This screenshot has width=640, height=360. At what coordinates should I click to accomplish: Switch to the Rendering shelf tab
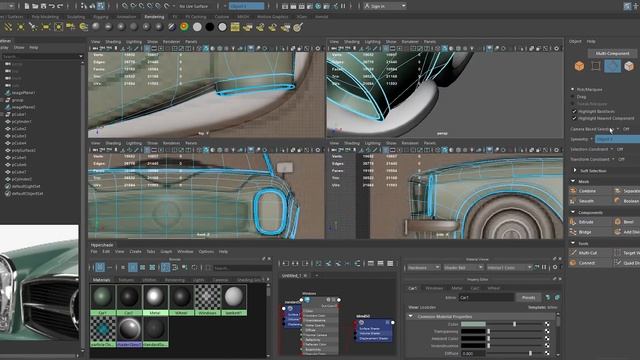pos(154,17)
